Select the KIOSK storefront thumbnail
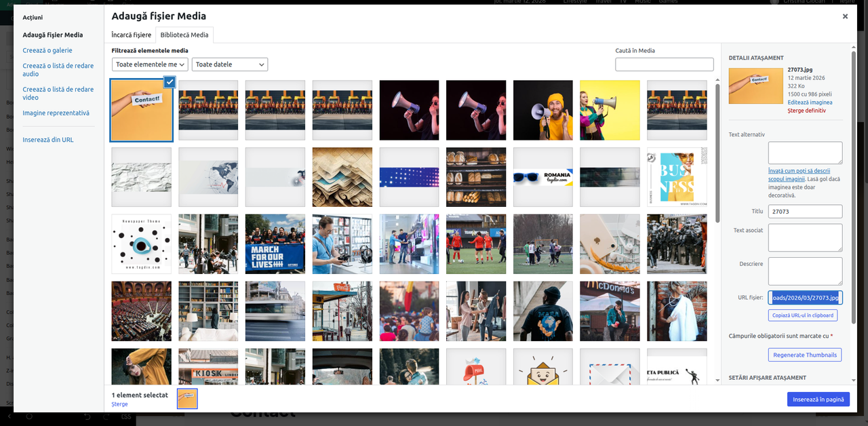Screen dimensions: 868x426 (208, 366)
